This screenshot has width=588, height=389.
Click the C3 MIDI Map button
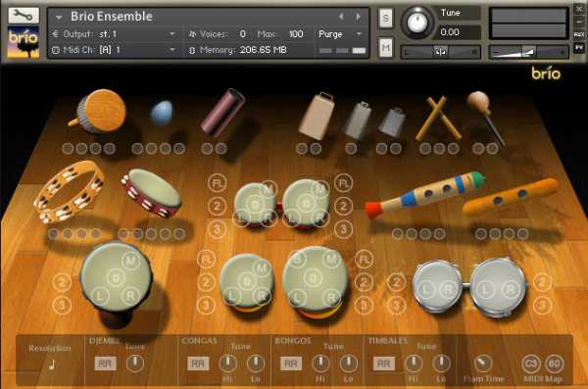[x=531, y=364]
